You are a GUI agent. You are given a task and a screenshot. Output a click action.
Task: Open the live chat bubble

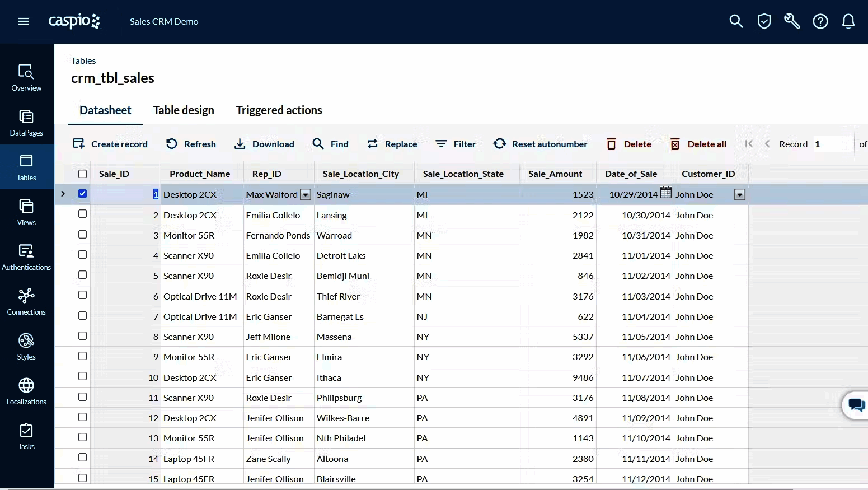(x=856, y=404)
